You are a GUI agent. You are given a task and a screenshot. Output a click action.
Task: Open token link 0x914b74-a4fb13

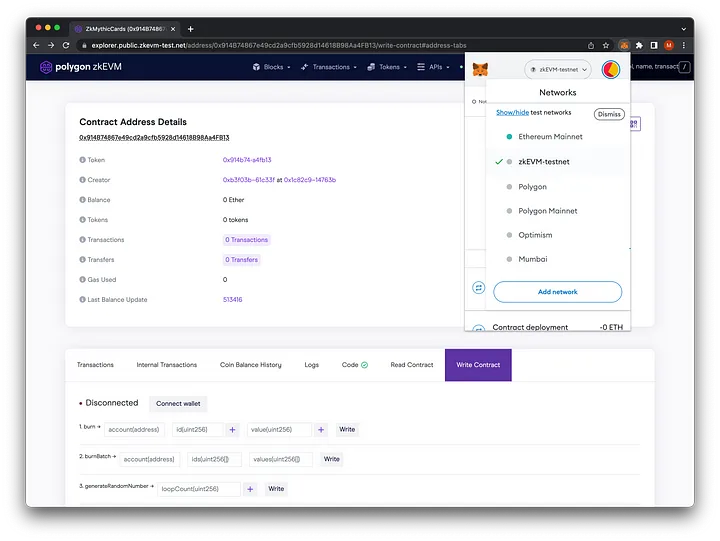tap(247, 160)
